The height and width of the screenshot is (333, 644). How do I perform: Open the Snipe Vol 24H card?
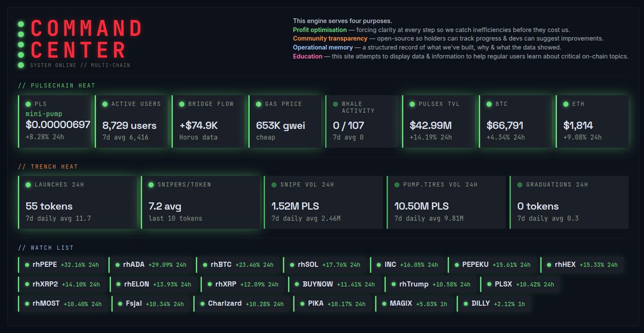coord(323,202)
